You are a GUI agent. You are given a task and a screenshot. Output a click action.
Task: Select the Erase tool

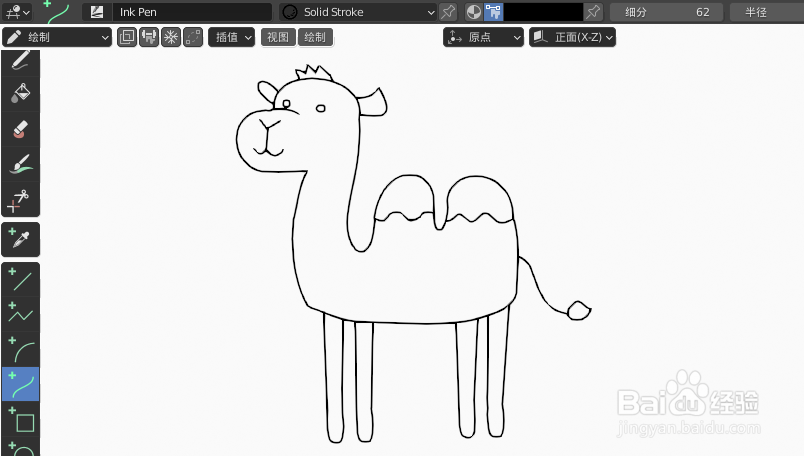coord(21,129)
